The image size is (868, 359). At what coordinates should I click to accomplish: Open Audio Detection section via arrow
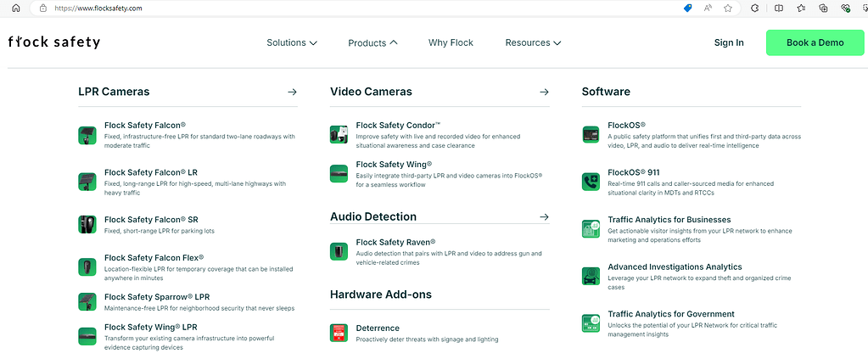point(544,216)
